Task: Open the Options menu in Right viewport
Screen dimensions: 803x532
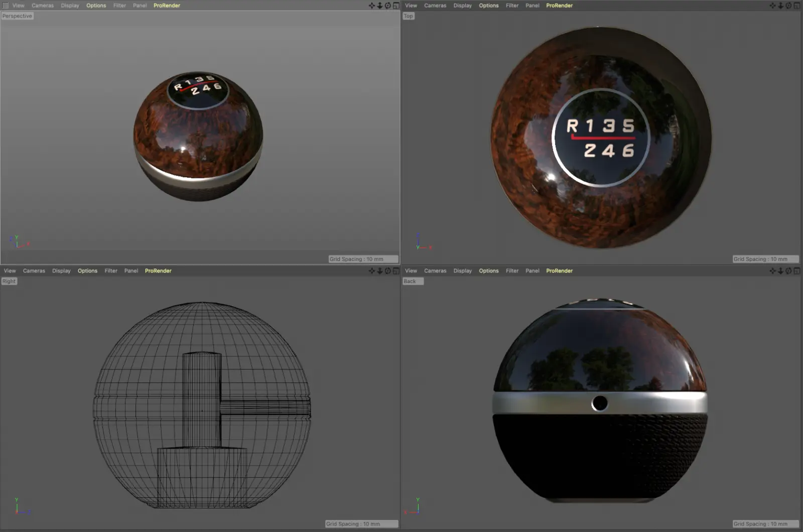Action: [x=87, y=271]
